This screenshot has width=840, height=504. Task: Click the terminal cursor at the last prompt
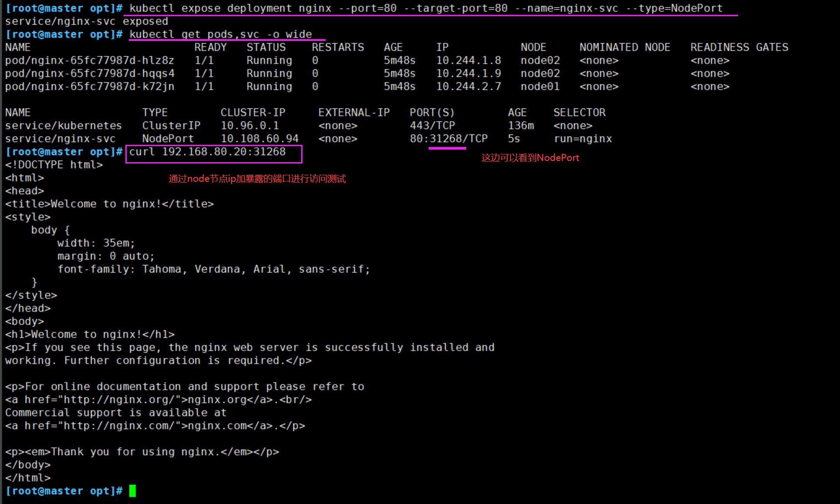point(133,491)
